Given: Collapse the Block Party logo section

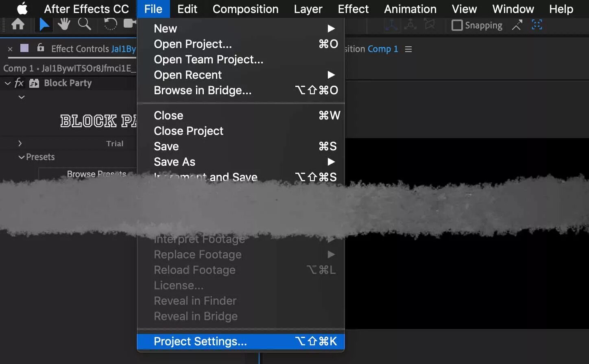Looking at the screenshot, I should pyautogui.click(x=22, y=97).
